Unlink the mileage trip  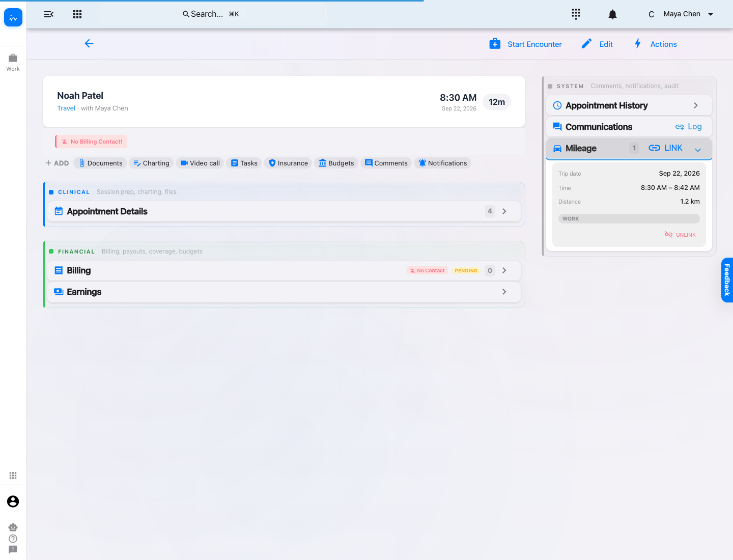(x=680, y=235)
